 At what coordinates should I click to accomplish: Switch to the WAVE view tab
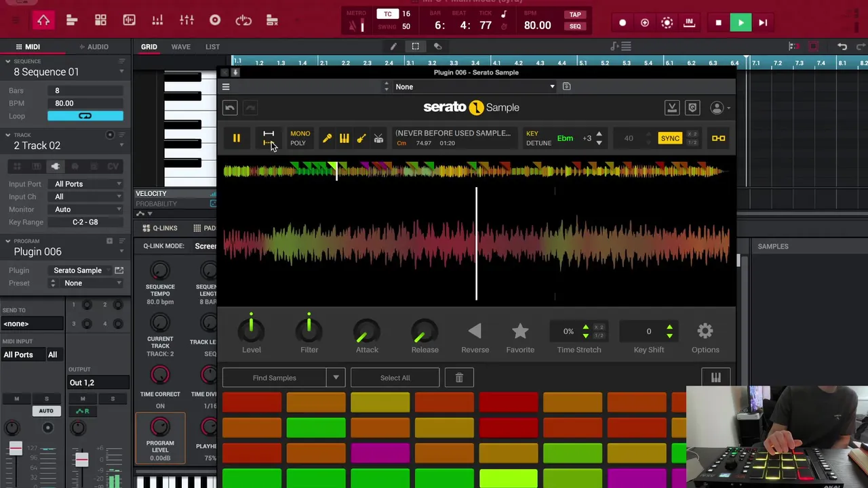pyautogui.click(x=180, y=47)
